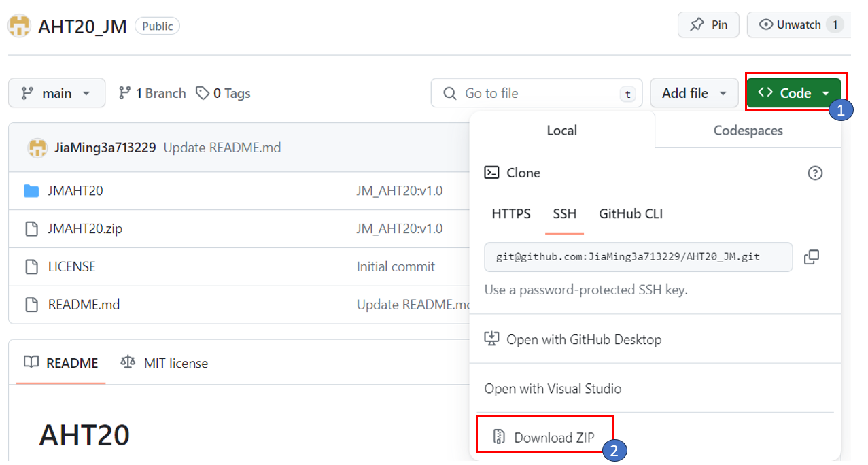Screen dimensions: 868x465
Task: Open the main branch dropdown
Action: pos(56,93)
